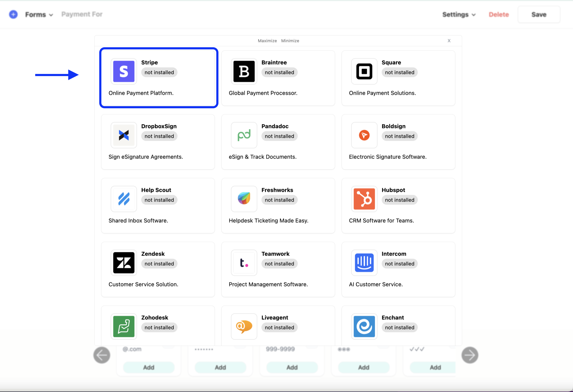The image size is (573, 392).
Task: Click 'Shared Inbox Software.' description text
Action: point(138,221)
